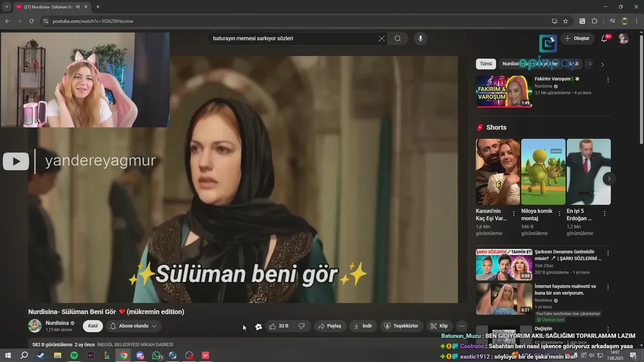Open options for Fakirim Varoşum video
This screenshot has width=644, height=362.
click(x=608, y=80)
